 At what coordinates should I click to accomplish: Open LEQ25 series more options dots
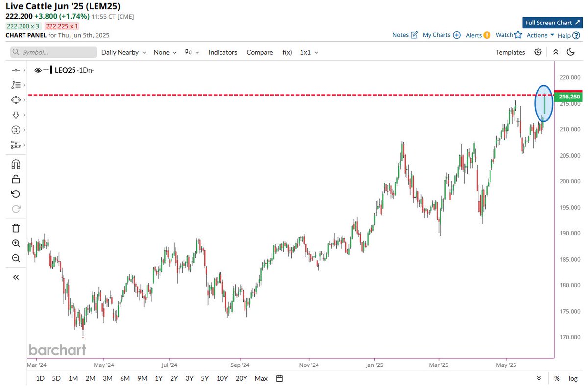point(46,69)
